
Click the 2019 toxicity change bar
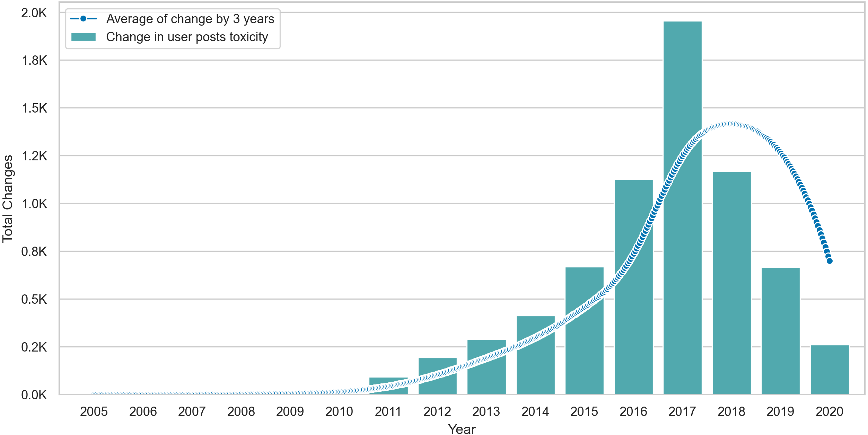[780, 331]
